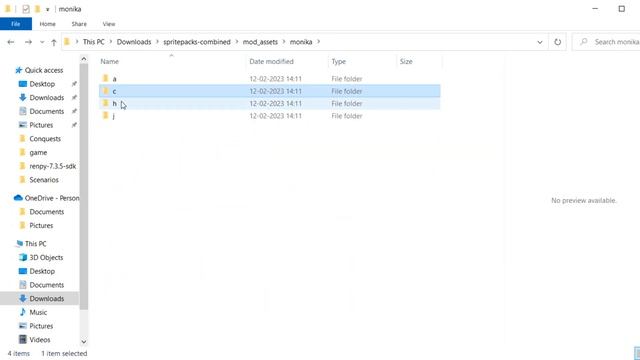The height and width of the screenshot is (360, 640).
Task: Select the folder icon of 'a'
Action: click(x=106, y=78)
